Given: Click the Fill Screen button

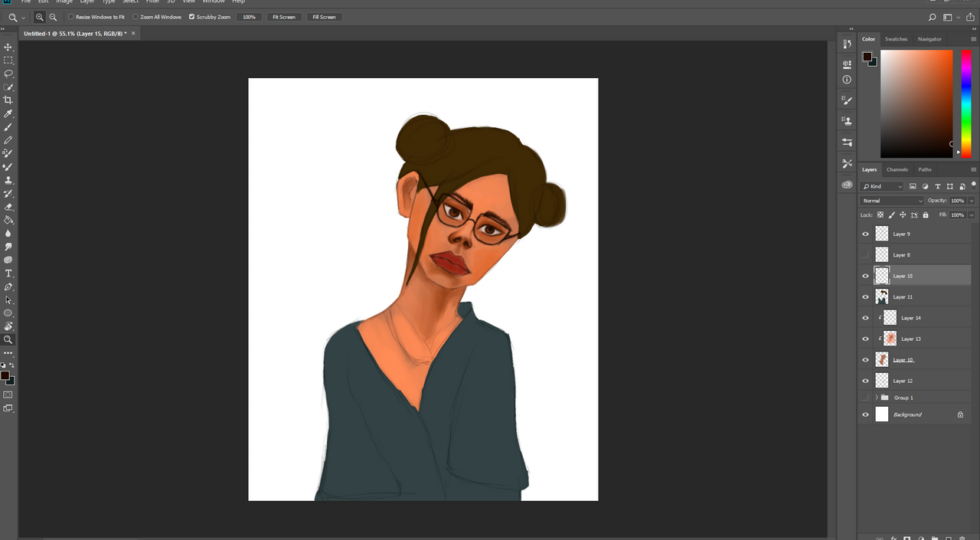Looking at the screenshot, I should [324, 17].
